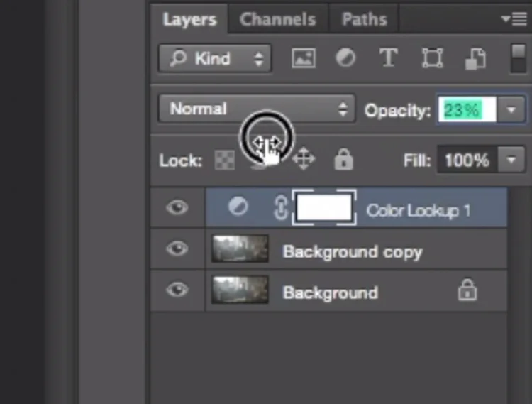This screenshot has width=532, height=404.
Task: Filter layers by pixel layers icon
Action: [304, 58]
